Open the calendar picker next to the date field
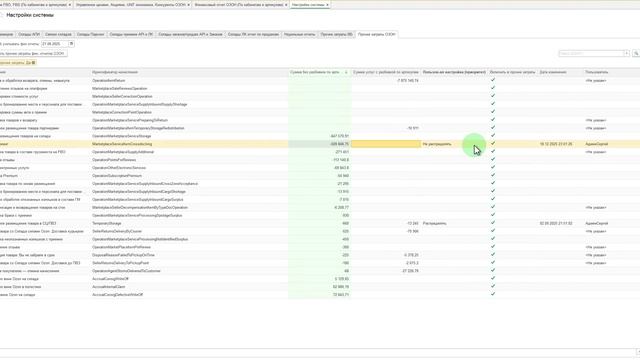The width and height of the screenshot is (640, 360). tap(71, 44)
